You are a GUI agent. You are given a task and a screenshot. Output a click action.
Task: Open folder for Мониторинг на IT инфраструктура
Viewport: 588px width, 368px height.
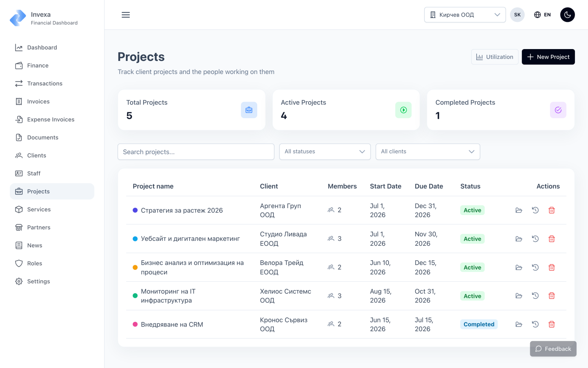[519, 296]
